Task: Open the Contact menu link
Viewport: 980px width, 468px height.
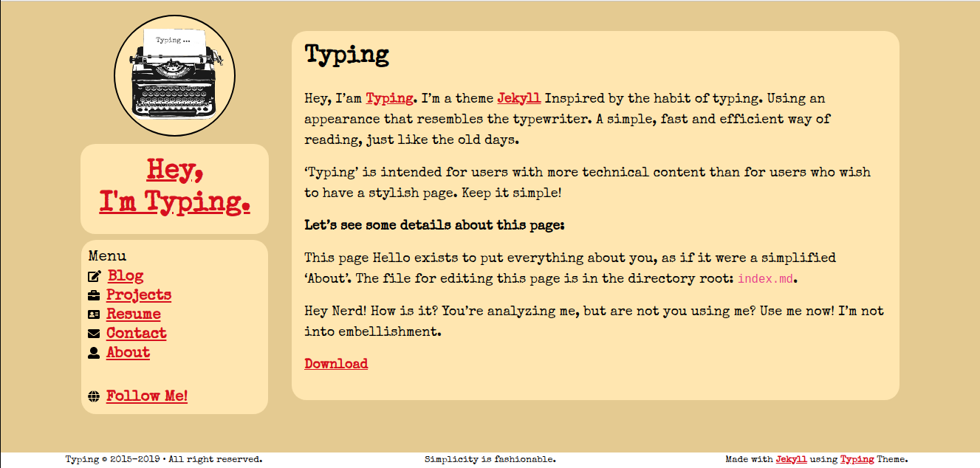Action: (137, 334)
